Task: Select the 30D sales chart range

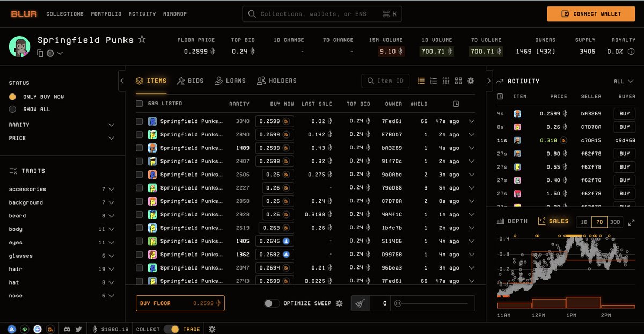Action: tap(615, 222)
